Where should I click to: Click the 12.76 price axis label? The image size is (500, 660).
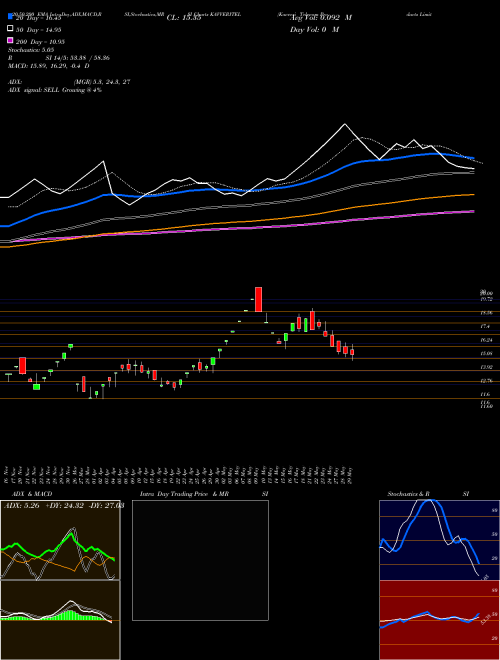487,381
